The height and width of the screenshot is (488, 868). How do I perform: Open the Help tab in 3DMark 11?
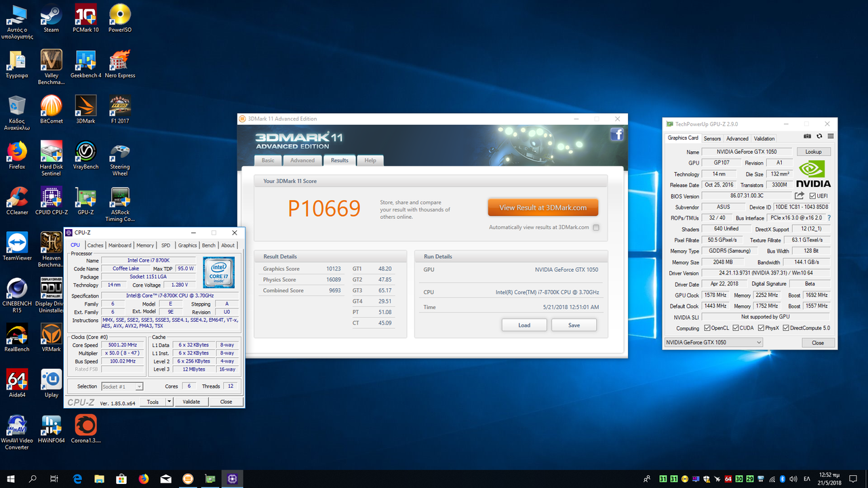pos(370,161)
